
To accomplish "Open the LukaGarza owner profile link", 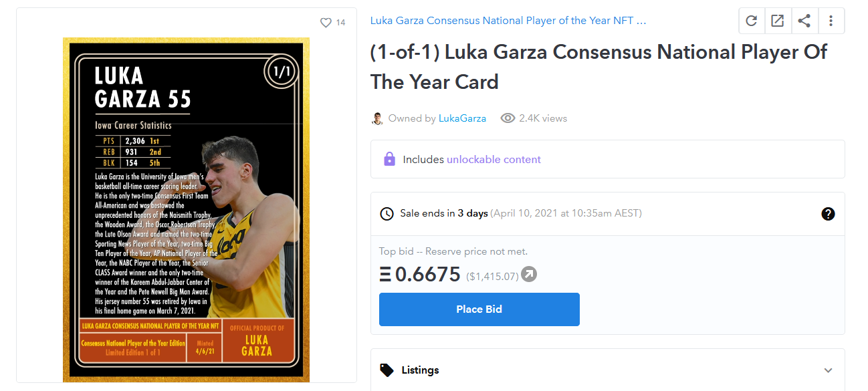I will point(462,118).
